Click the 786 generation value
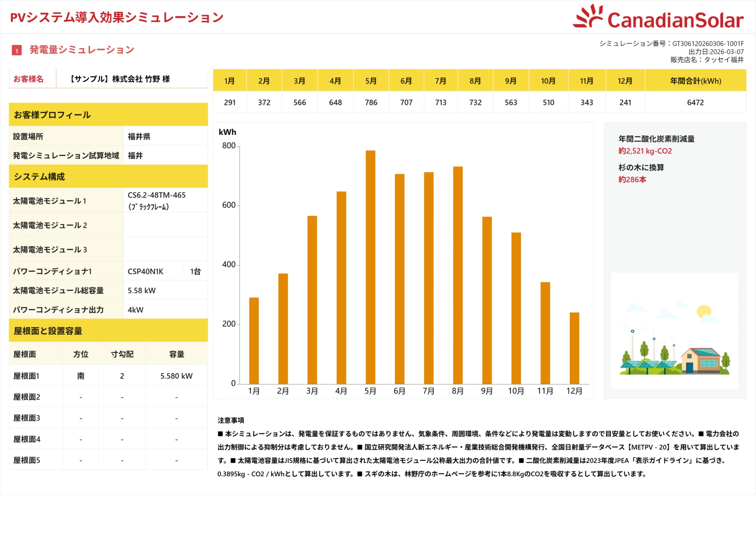The width and height of the screenshot is (756, 535). pos(371,103)
